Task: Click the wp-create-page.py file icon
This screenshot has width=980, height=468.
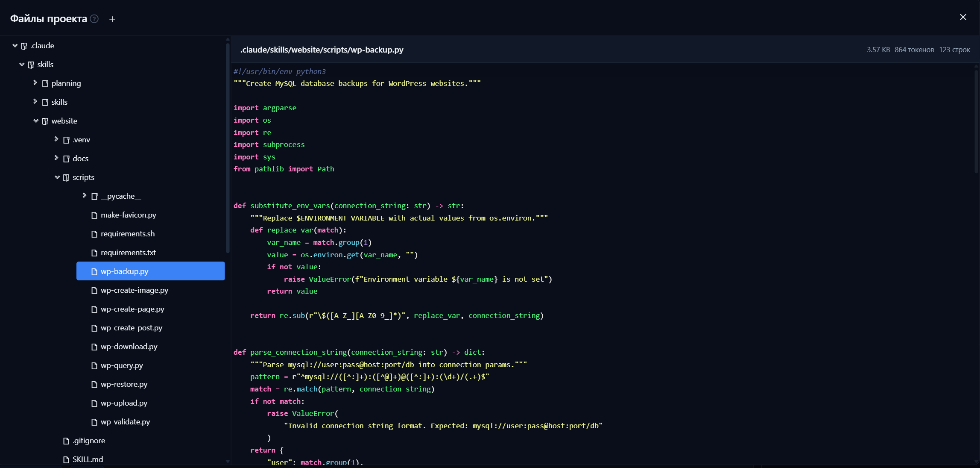Action: 94,309
